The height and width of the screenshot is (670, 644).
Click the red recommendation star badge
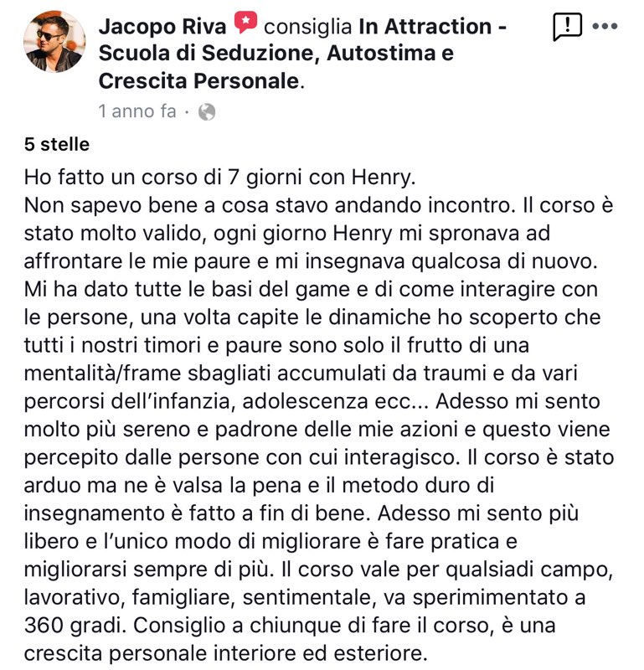pyautogui.click(x=245, y=23)
